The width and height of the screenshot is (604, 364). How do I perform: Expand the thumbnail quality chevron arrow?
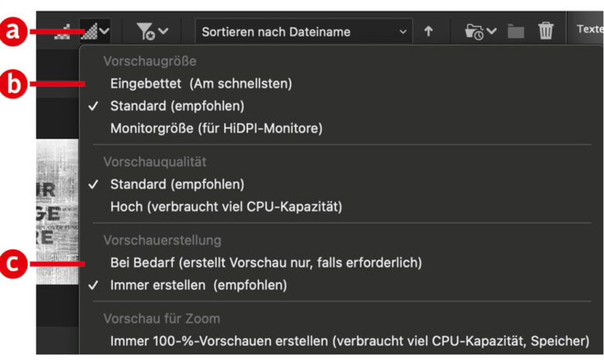tap(105, 32)
